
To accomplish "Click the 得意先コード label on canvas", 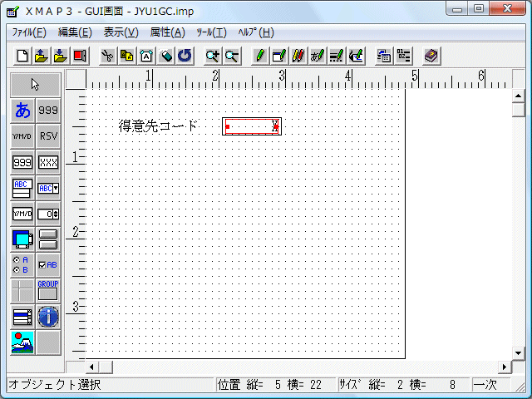I will pyautogui.click(x=158, y=126).
